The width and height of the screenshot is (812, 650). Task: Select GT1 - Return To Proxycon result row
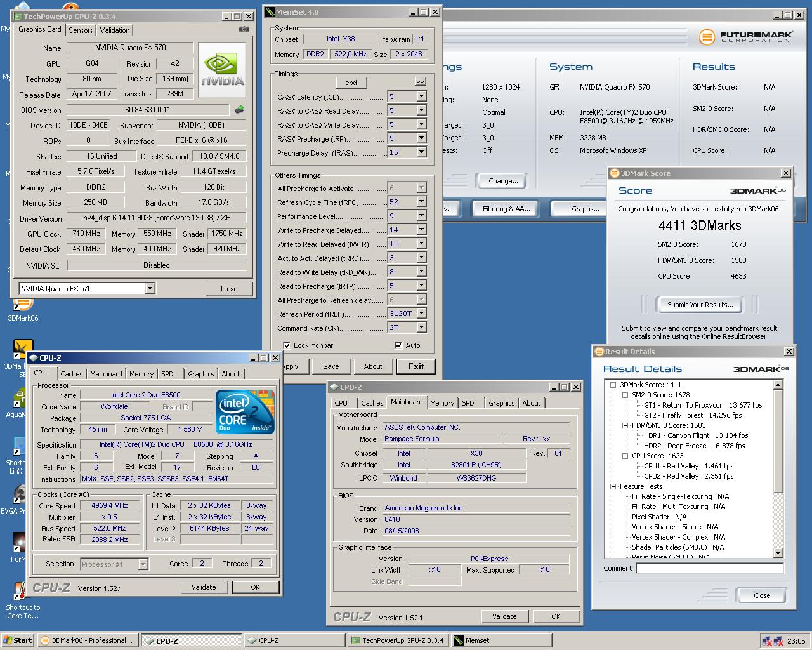[x=703, y=405]
